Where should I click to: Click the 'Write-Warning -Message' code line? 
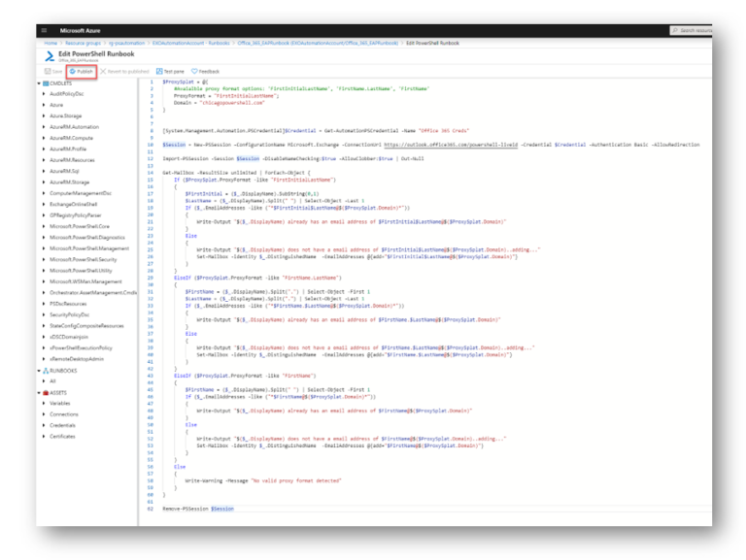point(263,480)
